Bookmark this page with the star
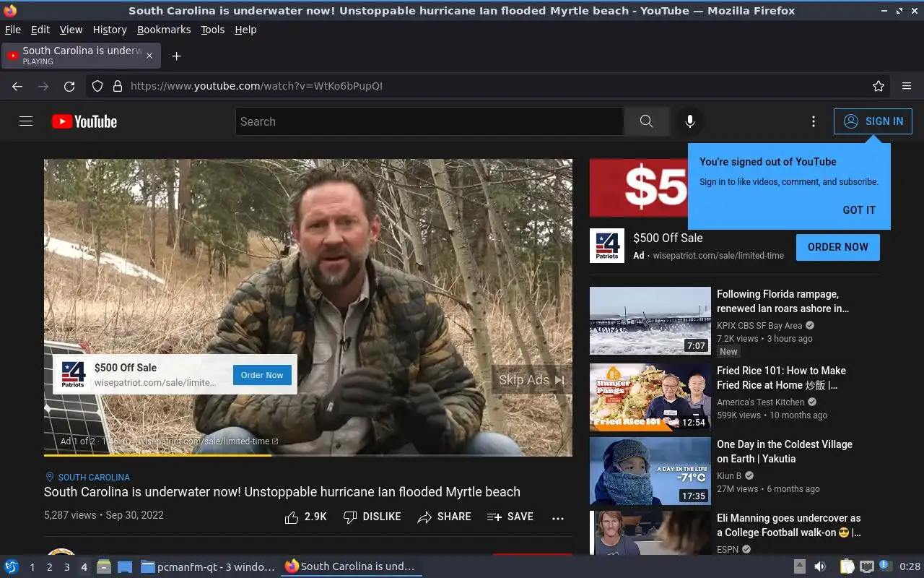Image resolution: width=924 pixels, height=578 pixels. (x=879, y=86)
